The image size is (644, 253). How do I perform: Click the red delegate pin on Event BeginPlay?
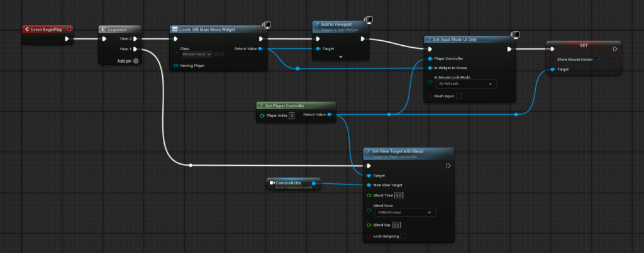[69, 29]
